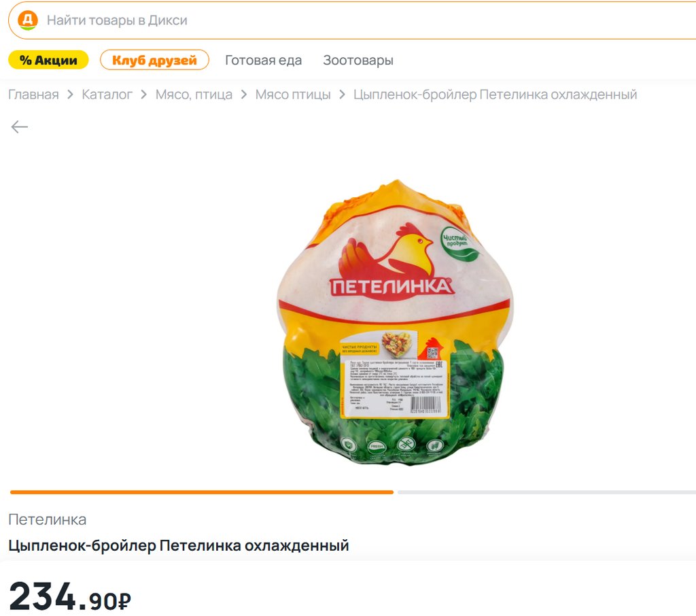Viewport: 696px width, 616px height.
Task: Open the % Акции promotions section
Action: 48,60
